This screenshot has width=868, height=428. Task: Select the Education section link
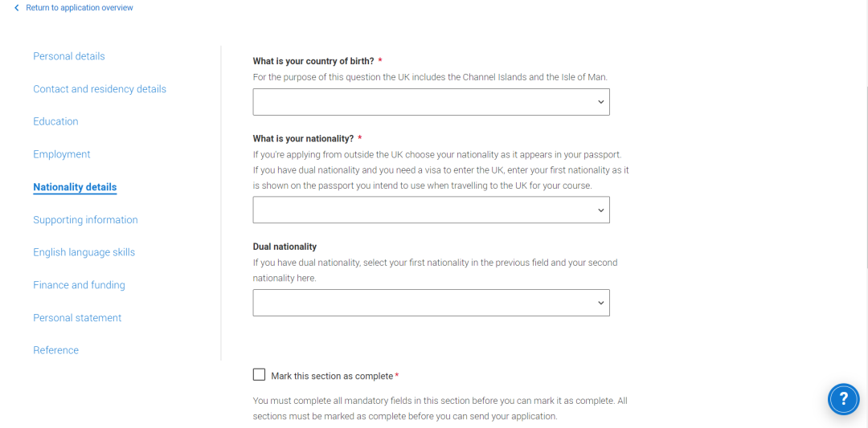(56, 121)
